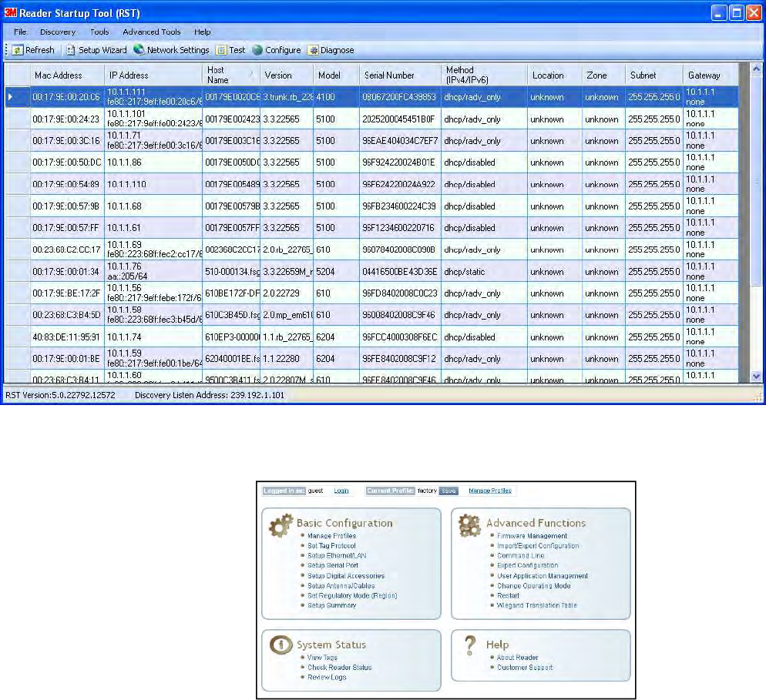Open Expert Configuration link

[x=527, y=565]
